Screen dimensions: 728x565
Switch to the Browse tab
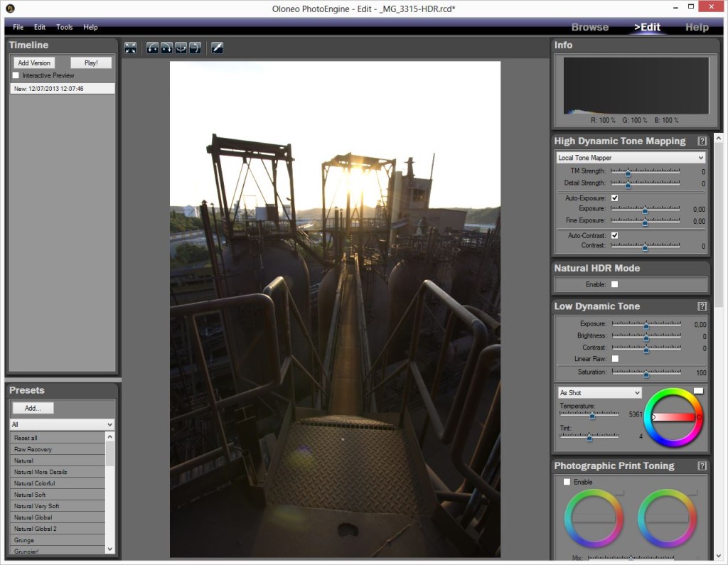tap(590, 27)
